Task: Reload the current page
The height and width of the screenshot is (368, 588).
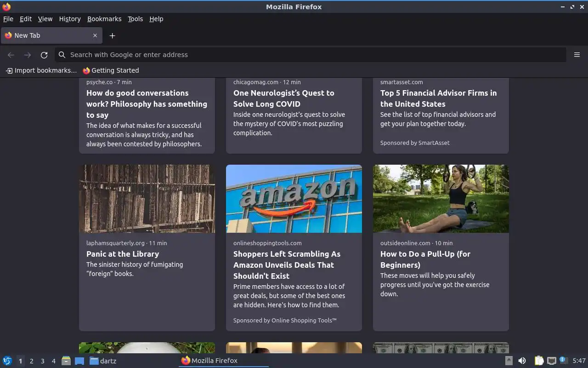Action: 44,55
